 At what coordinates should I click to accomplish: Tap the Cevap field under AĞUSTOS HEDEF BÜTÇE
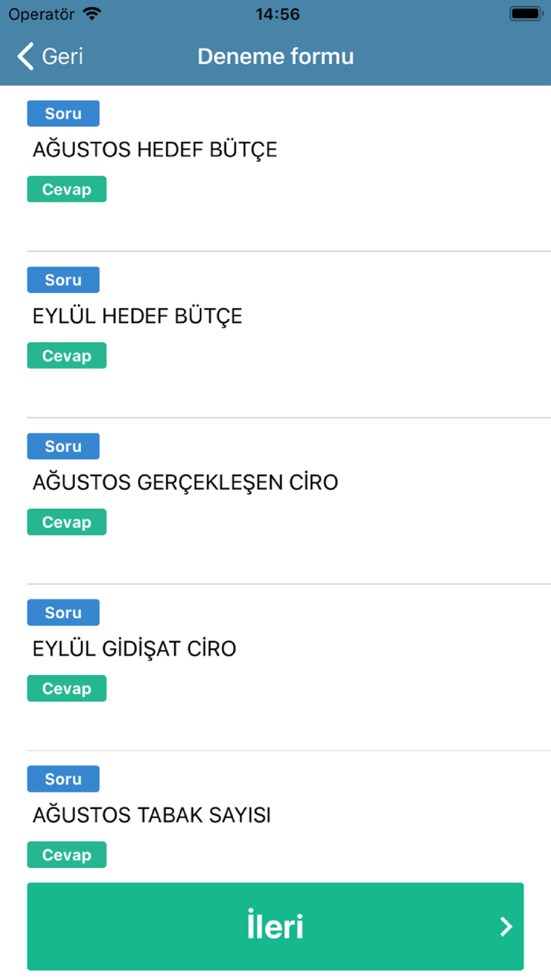[66, 189]
